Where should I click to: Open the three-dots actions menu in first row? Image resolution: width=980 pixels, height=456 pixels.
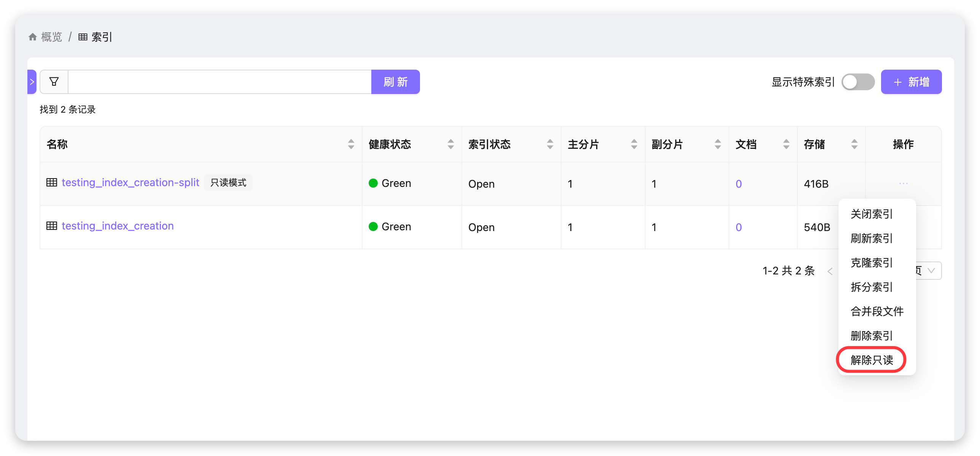tap(903, 183)
